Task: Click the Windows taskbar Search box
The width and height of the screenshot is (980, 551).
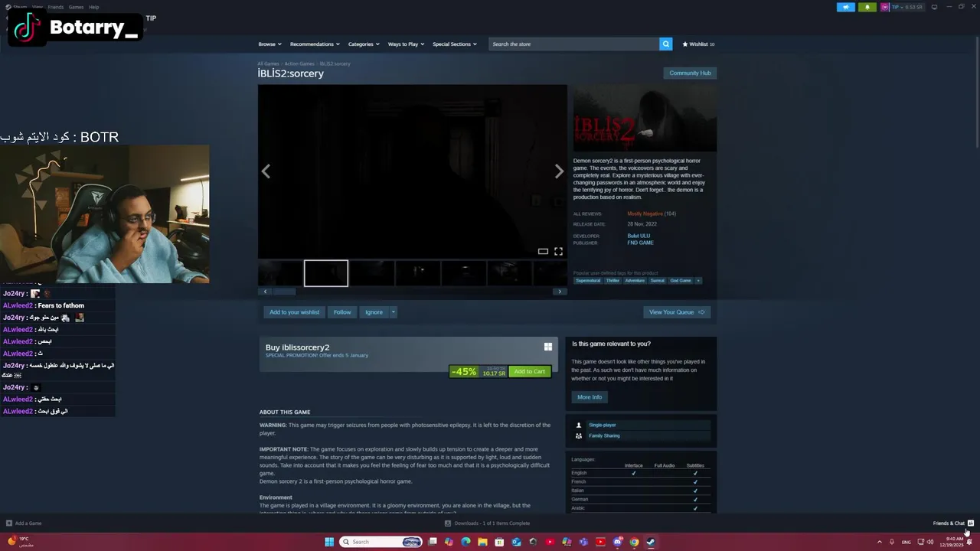Action: tap(381, 542)
